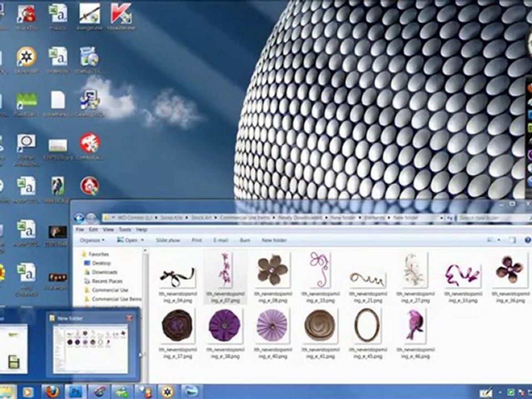Open the change view dropdown arrow
532x399 pixels.
coord(499,240)
